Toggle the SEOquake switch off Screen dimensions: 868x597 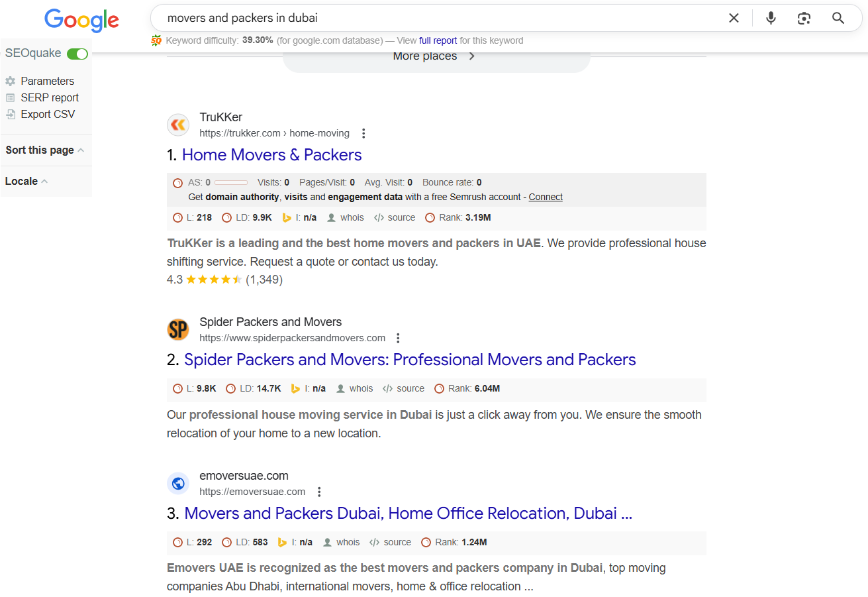(x=77, y=54)
